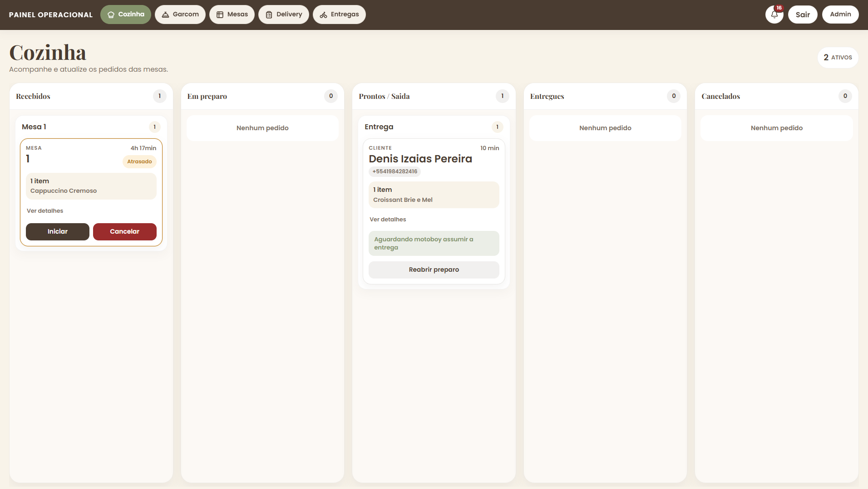Click the Entregues count badge
Screen dimensions: 868x489
[x=674, y=96]
